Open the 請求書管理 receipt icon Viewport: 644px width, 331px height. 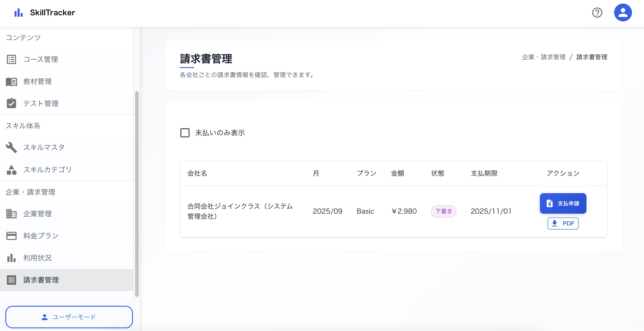click(11, 280)
